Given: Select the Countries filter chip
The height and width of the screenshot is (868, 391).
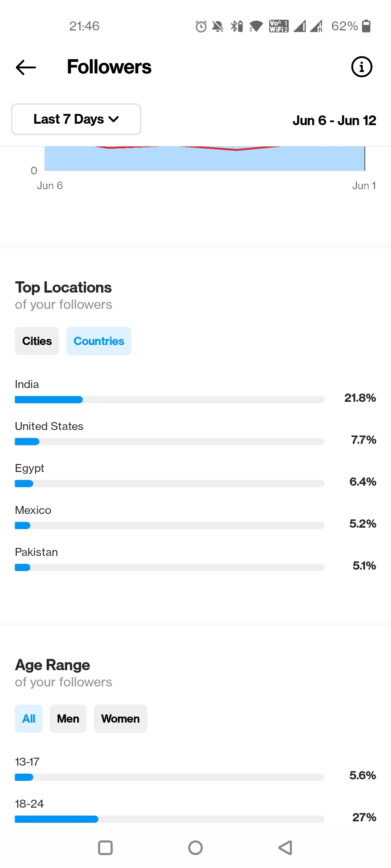Looking at the screenshot, I should (x=99, y=341).
